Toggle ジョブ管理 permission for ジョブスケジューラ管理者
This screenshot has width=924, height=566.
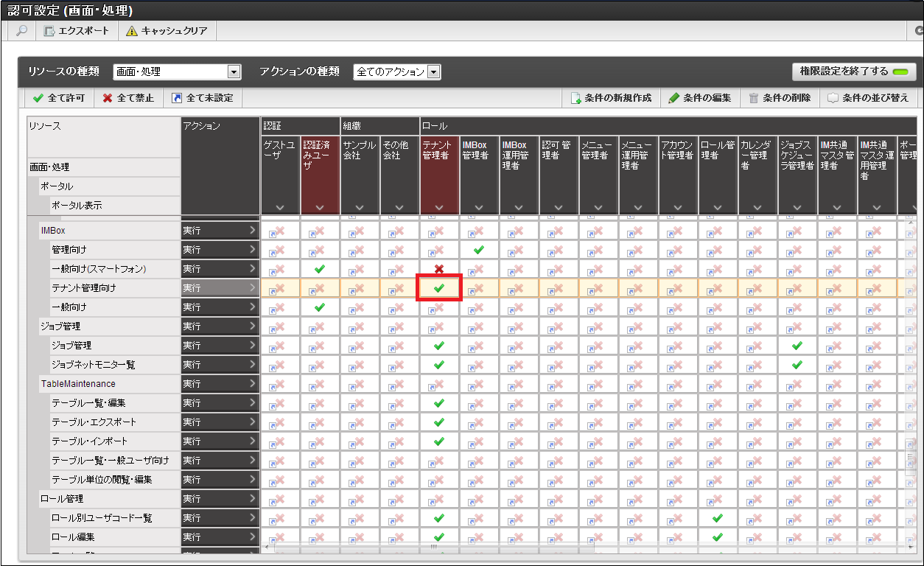797,346
